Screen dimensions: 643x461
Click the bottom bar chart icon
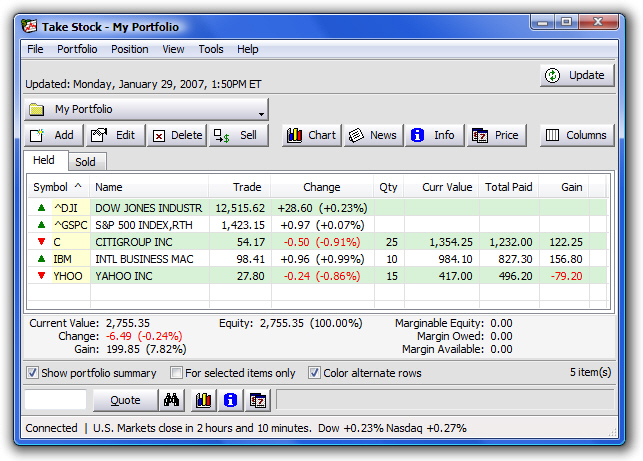[203, 400]
